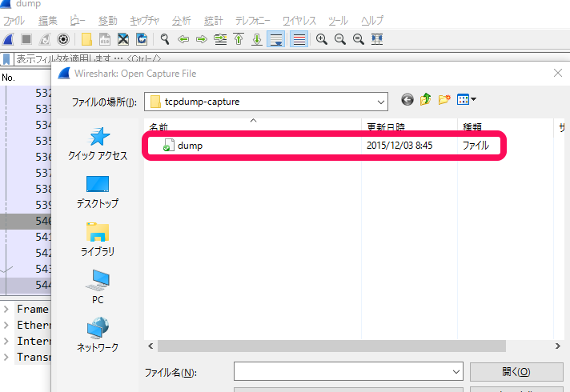The width and height of the screenshot is (570, 392).
Task: Click the resize columns icon
Action: coord(377,39)
